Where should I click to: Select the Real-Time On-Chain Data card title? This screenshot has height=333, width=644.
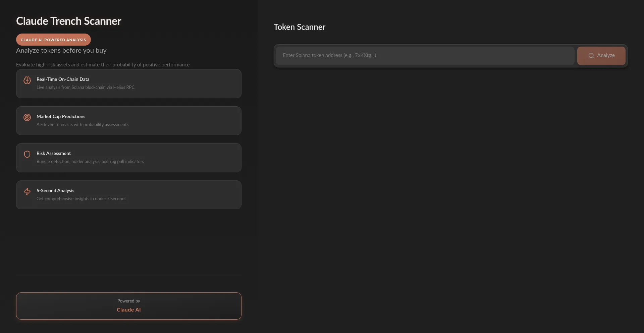[63, 79]
